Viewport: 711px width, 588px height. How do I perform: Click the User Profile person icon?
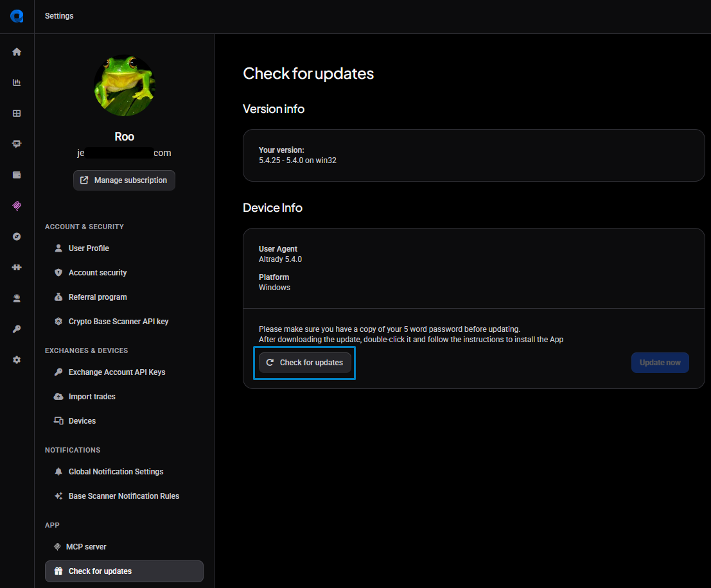pyautogui.click(x=58, y=248)
